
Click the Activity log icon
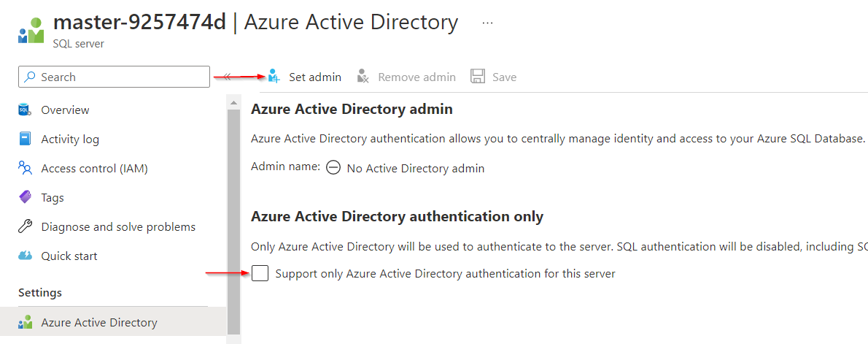click(26, 139)
